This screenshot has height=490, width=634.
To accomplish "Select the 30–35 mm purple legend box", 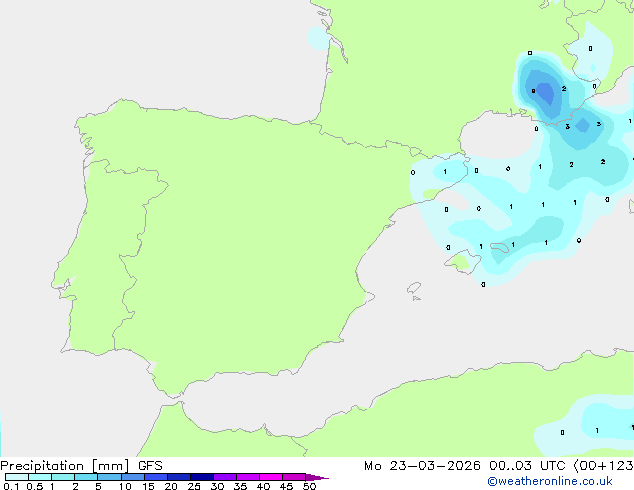I will click(225, 477).
